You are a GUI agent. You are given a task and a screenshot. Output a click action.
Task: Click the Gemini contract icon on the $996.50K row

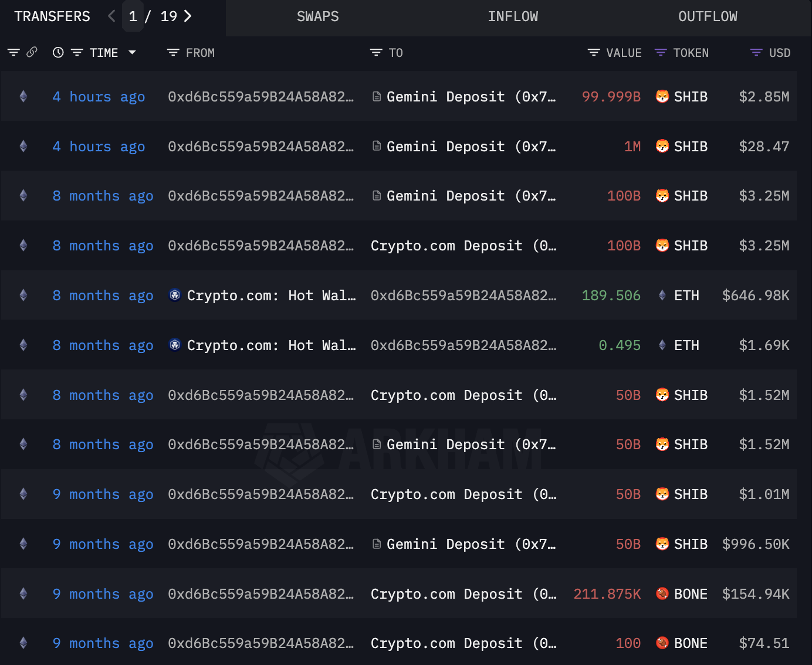click(377, 544)
